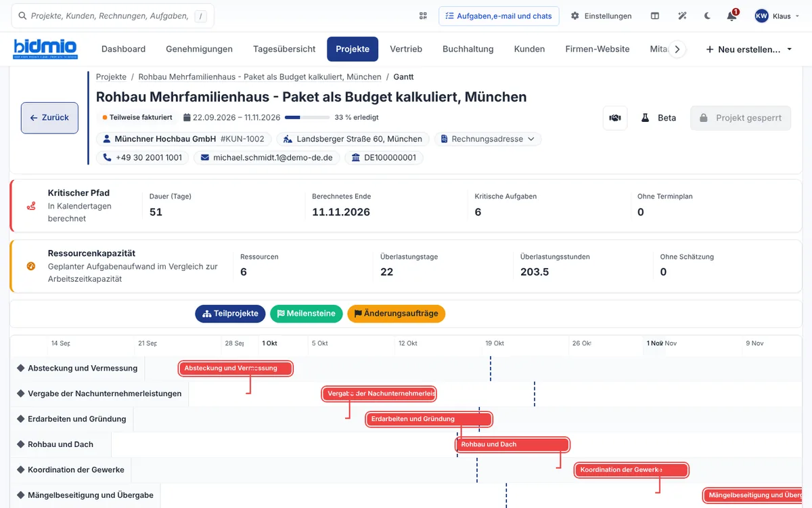
Task: Click the 1 Okt timeline header date
Action: click(x=269, y=343)
